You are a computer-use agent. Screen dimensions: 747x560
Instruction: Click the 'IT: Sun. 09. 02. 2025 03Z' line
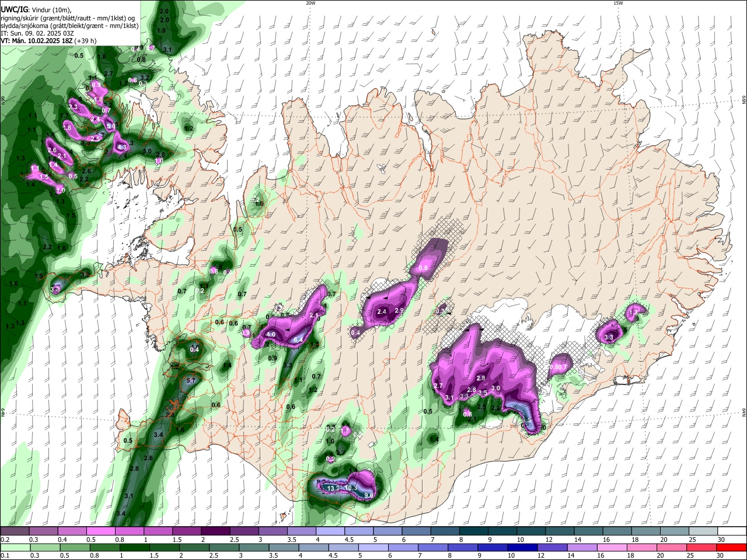[37, 33]
